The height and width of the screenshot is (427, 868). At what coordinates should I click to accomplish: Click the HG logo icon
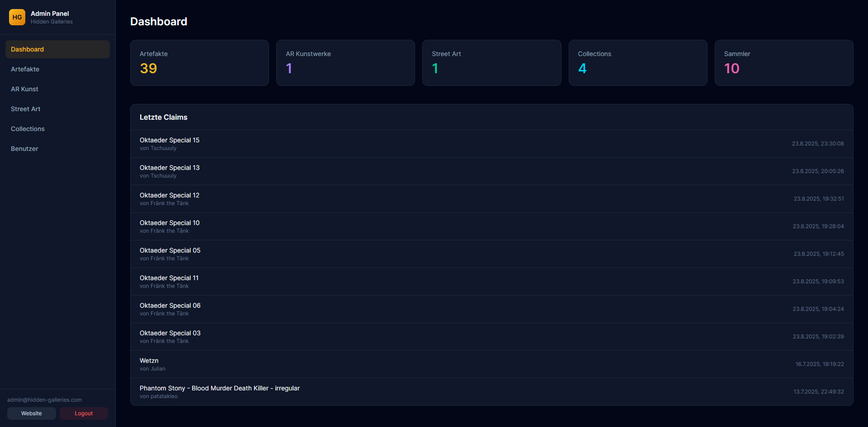coord(17,17)
